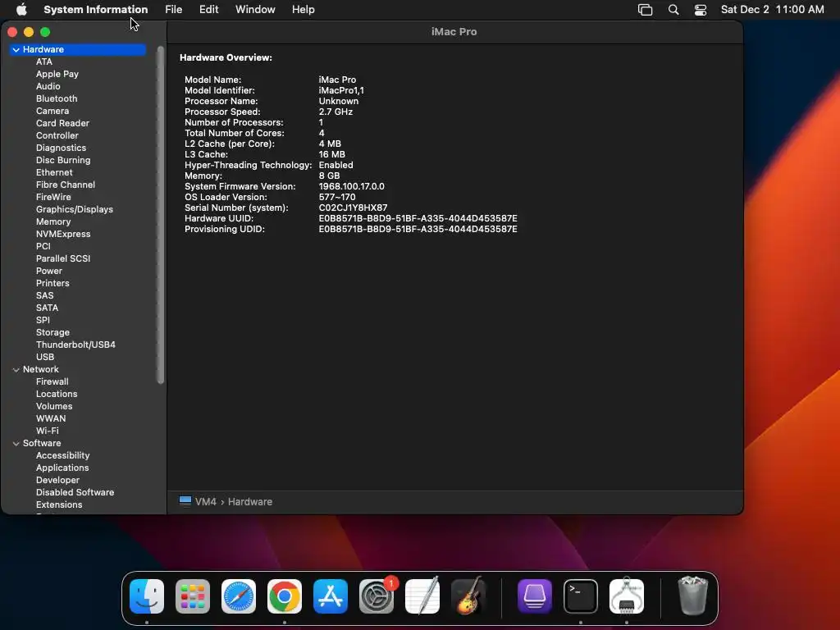The width and height of the screenshot is (840, 630).
Task: Select Storage in the sidebar
Action: (x=52, y=333)
